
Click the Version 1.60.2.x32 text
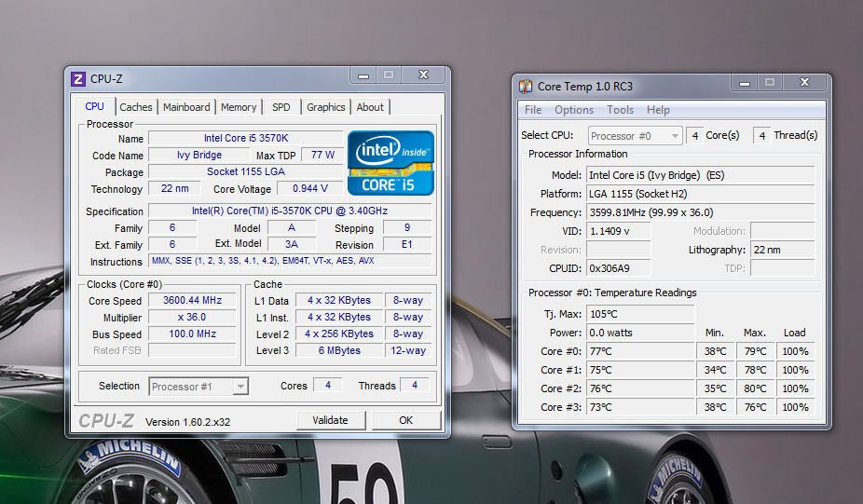point(187,422)
